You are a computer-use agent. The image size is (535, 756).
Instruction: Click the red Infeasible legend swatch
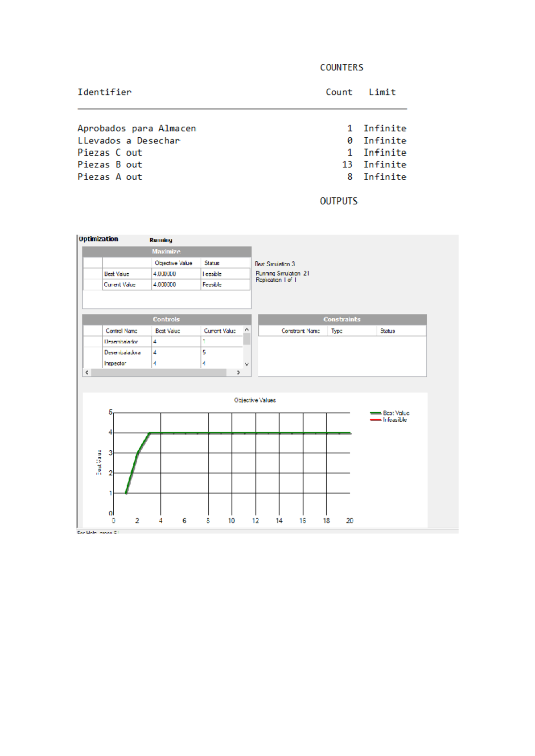[375, 420]
